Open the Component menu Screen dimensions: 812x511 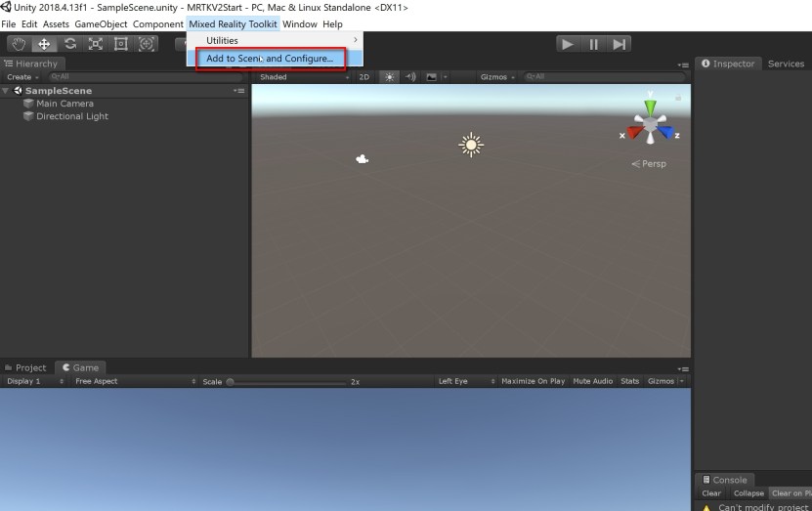(158, 23)
